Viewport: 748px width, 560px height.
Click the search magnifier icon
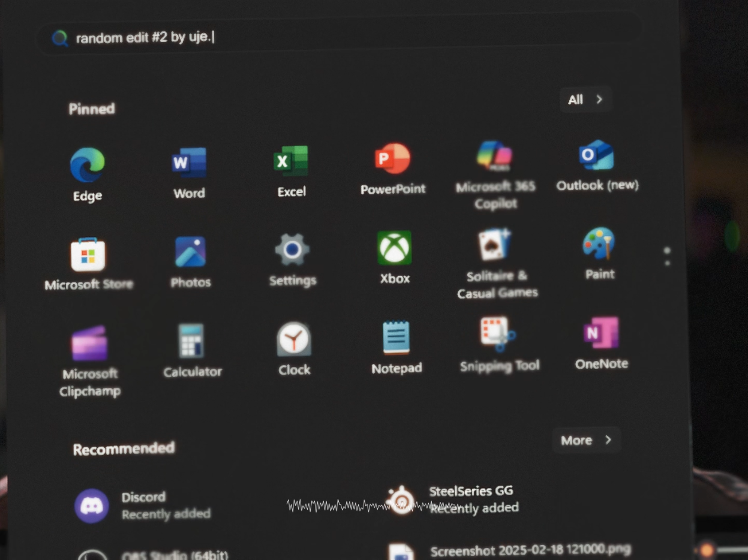tap(60, 38)
